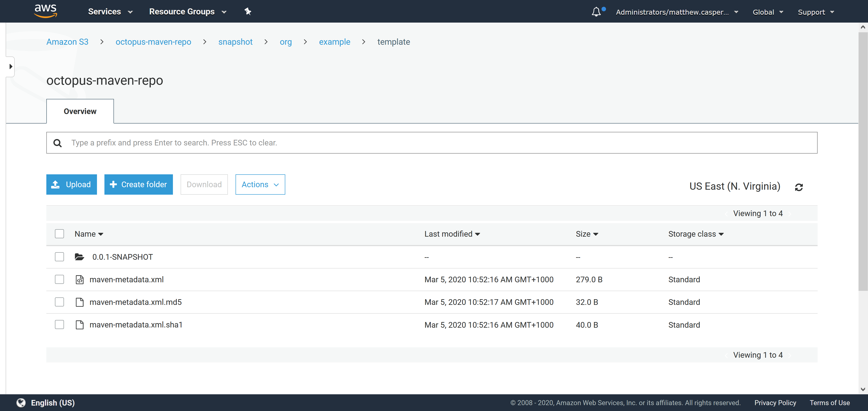Click the search magnifier icon

[x=58, y=143]
